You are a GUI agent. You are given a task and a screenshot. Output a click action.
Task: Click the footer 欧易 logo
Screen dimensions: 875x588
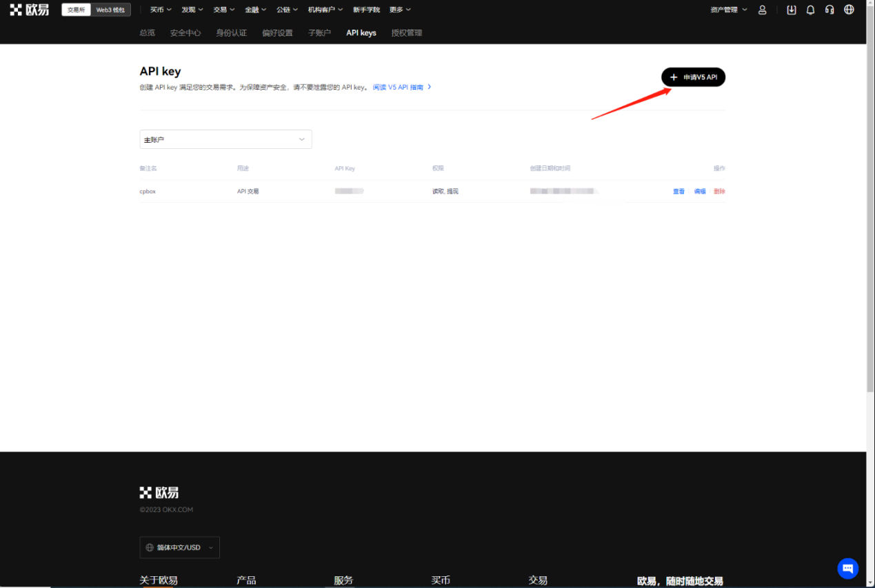[159, 492]
